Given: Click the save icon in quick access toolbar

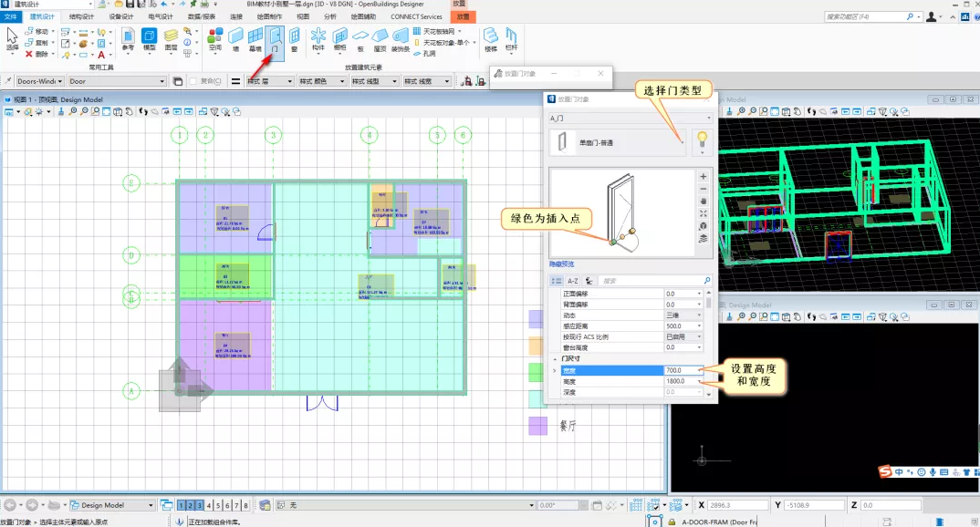Looking at the screenshot, I should click(130, 4).
